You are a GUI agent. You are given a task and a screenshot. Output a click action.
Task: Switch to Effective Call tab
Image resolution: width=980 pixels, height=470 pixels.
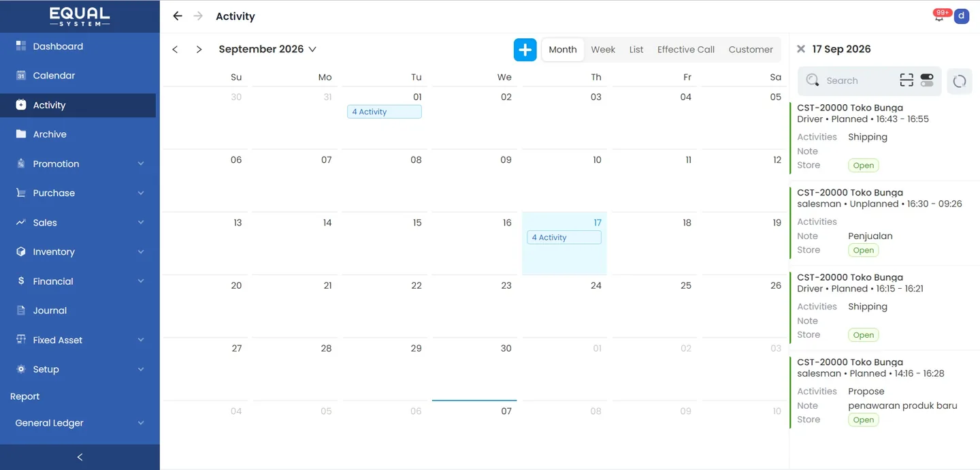coord(686,50)
